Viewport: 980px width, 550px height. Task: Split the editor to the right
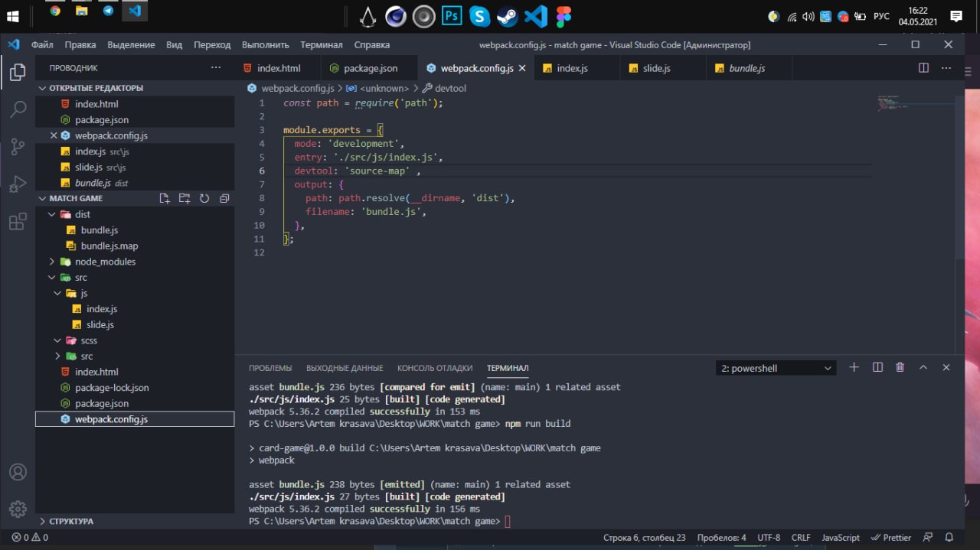point(923,68)
